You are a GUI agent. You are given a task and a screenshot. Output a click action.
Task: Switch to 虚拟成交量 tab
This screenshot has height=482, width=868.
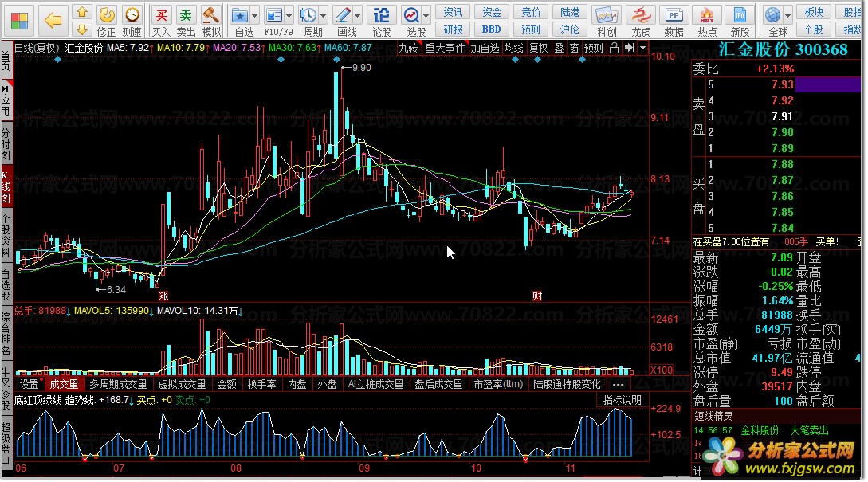182,384
